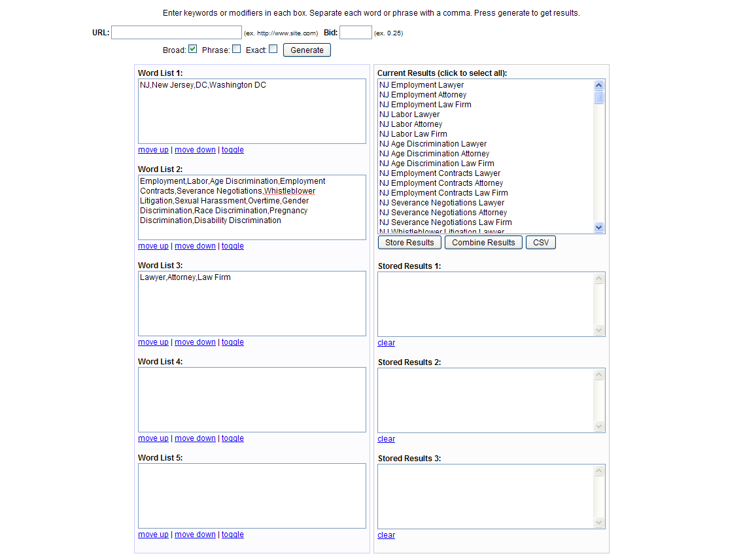Click the Combine Results button
The height and width of the screenshot is (560, 743).
coord(483,243)
